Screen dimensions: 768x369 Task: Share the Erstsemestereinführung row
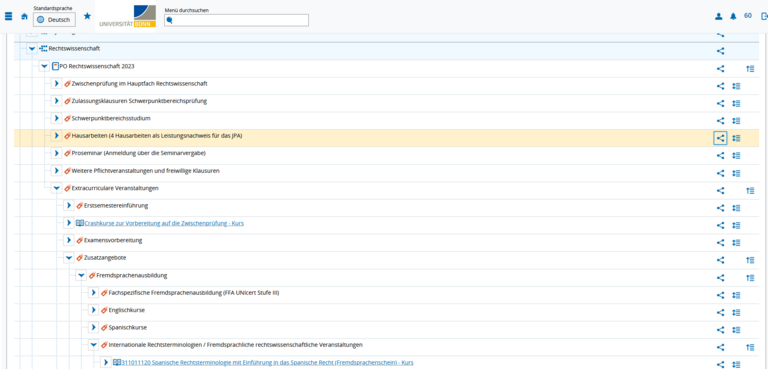[720, 208]
